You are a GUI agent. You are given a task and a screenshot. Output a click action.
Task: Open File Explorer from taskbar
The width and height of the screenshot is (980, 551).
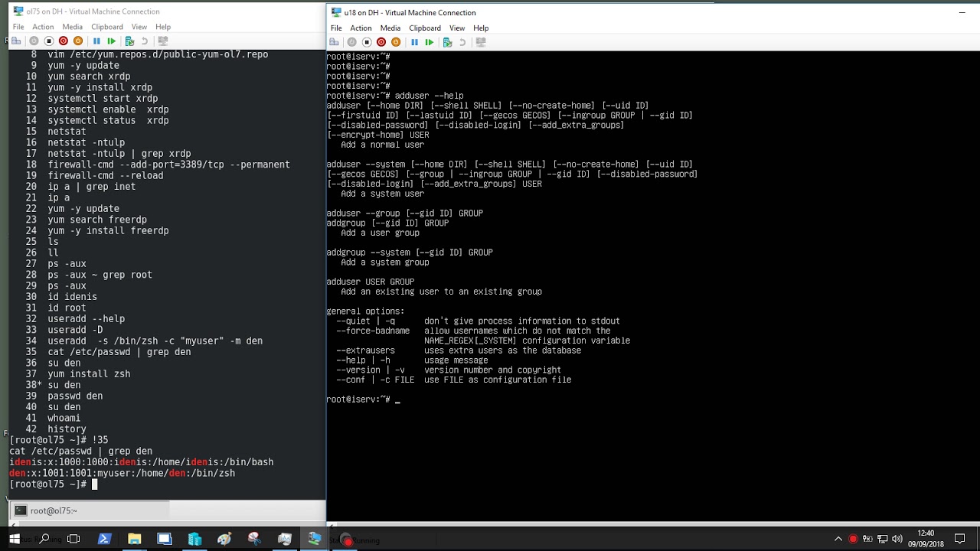[134, 540]
